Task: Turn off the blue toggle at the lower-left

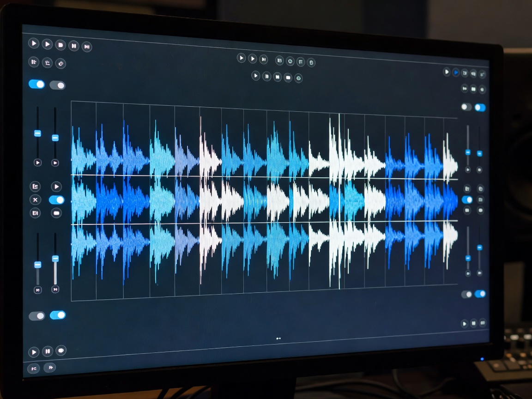Action: 58,315
